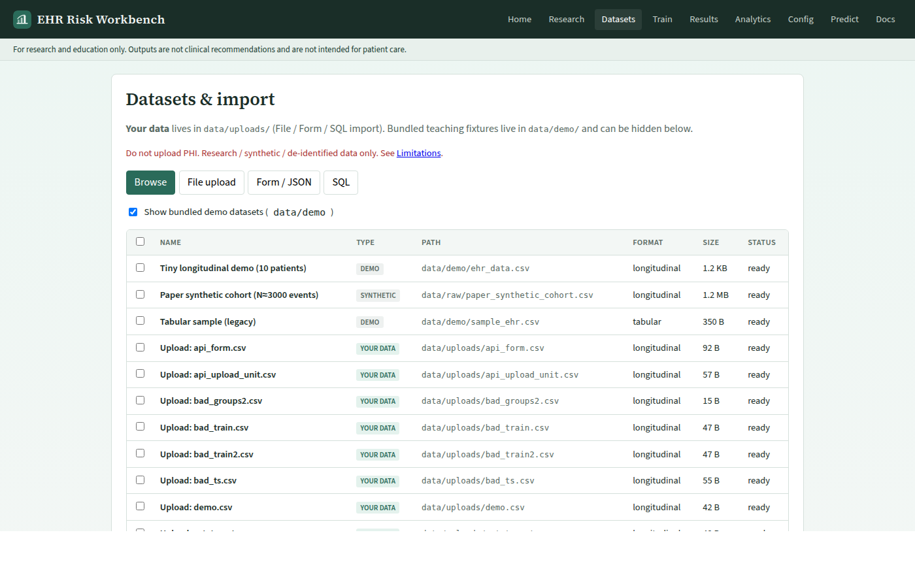Open the Train page
Screen dimensions: 915x588
point(662,20)
